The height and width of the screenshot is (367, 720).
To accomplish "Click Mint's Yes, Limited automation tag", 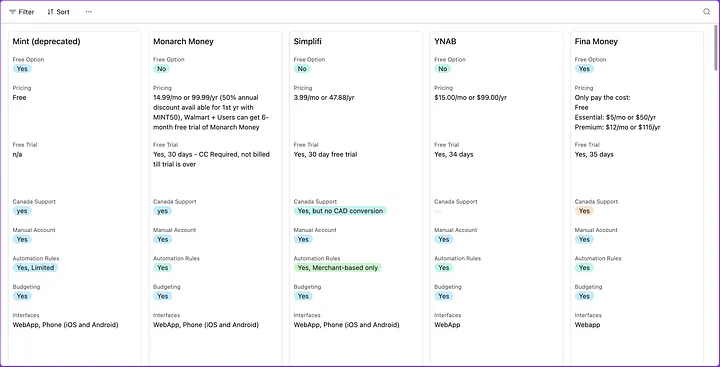I will tap(35, 268).
